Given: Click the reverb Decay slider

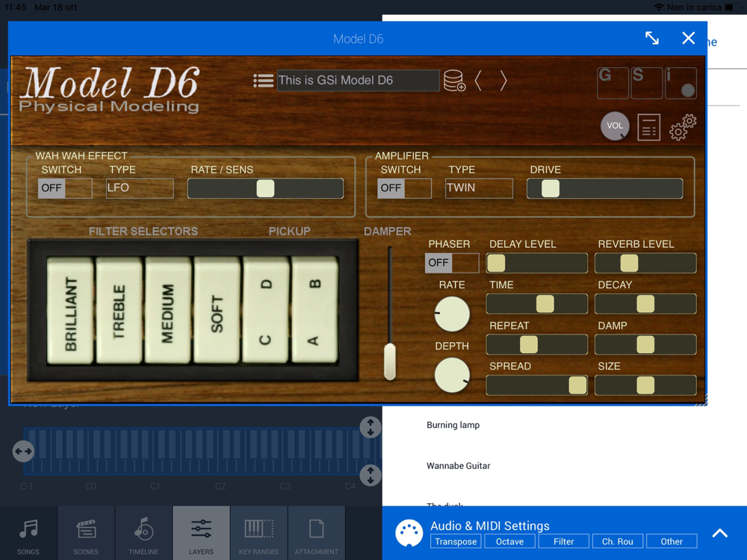Looking at the screenshot, I should [x=645, y=304].
